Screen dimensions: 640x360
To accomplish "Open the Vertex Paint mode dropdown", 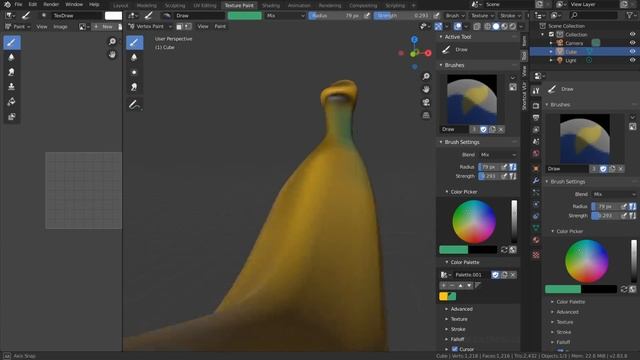I will coord(150,26).
